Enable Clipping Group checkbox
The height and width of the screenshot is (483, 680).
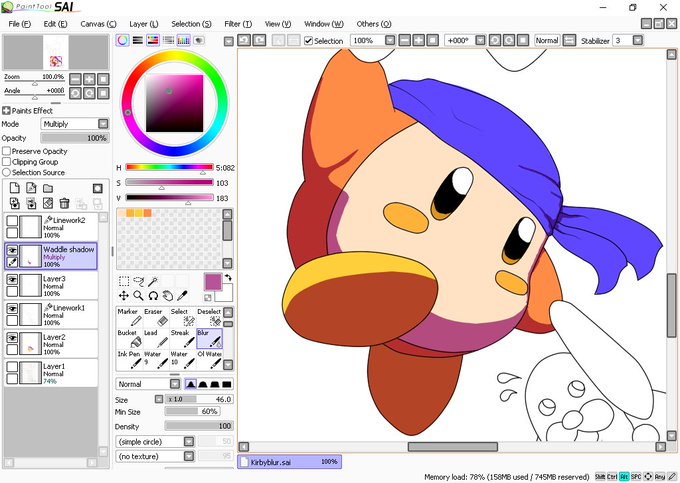[7, 161]
